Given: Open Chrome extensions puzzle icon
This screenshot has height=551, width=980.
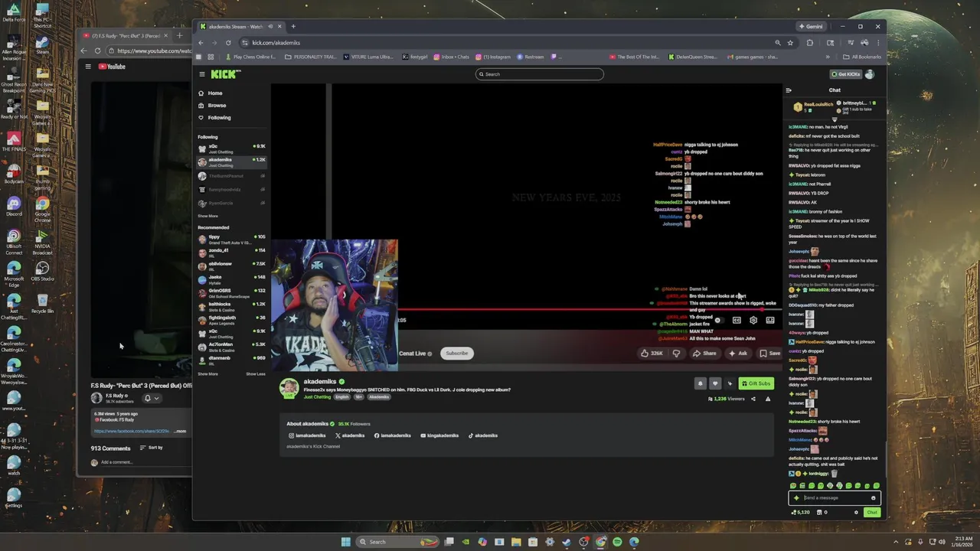Looking at the screenshot, I should (810, 43).
